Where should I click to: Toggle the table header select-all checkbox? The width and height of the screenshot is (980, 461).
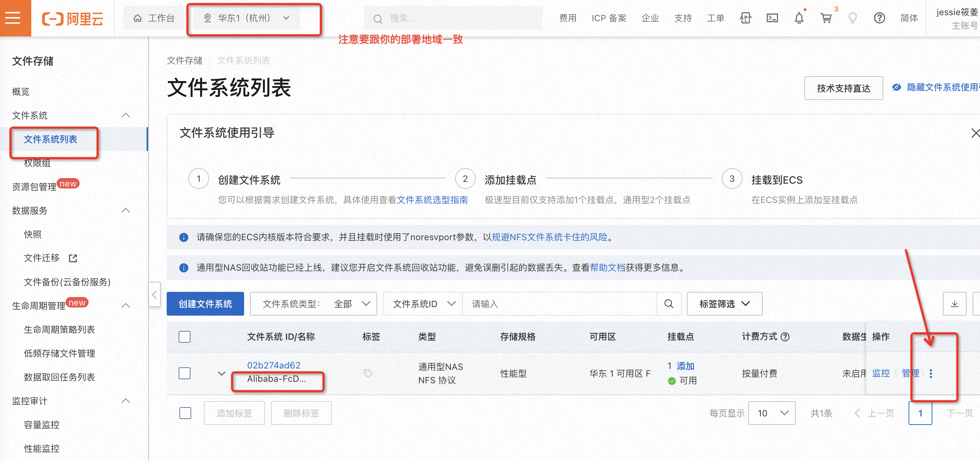click(x=185, y=337)
